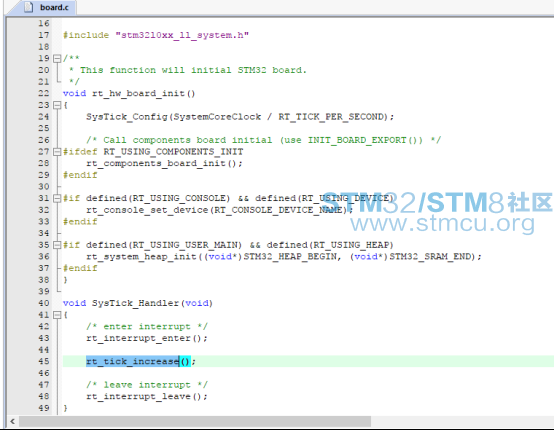Click the void keyword on line 22
This screenshot has width=554, height=430.
point(74,94)
